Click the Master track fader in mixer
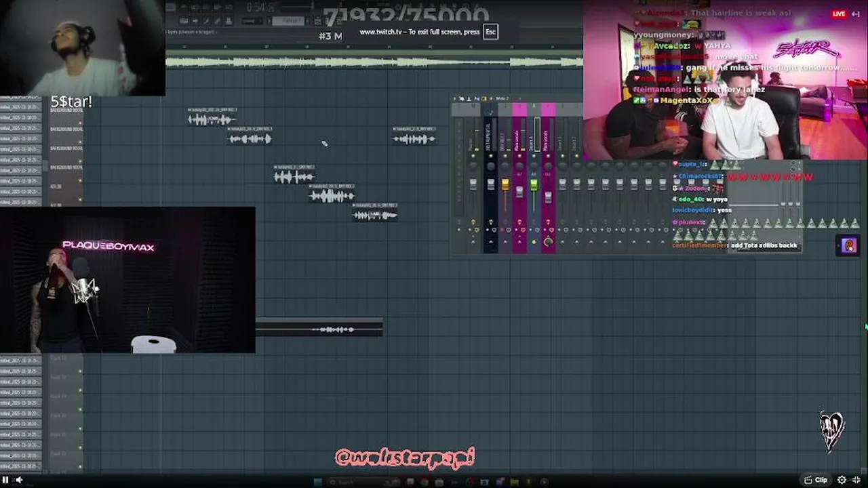Image resolution: width=868 pixels, height=488 pixels. coord(473,184)
